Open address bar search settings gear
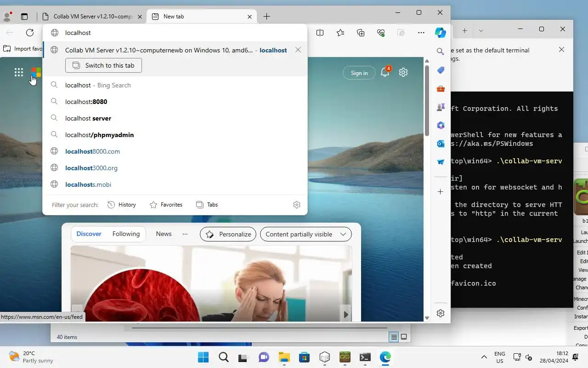This screenshot has height=368, width=588. pos(297,205)
